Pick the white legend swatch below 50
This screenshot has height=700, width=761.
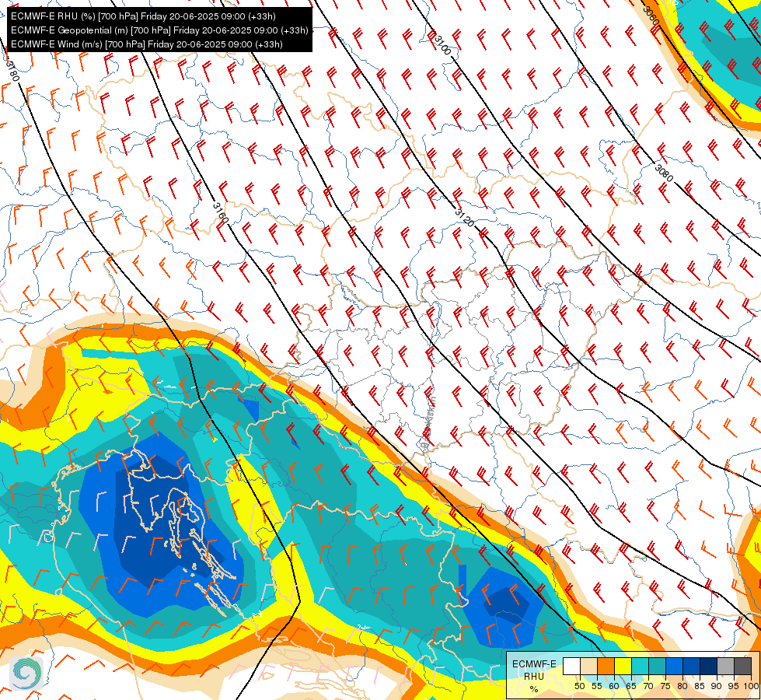(x=571, y=666)
